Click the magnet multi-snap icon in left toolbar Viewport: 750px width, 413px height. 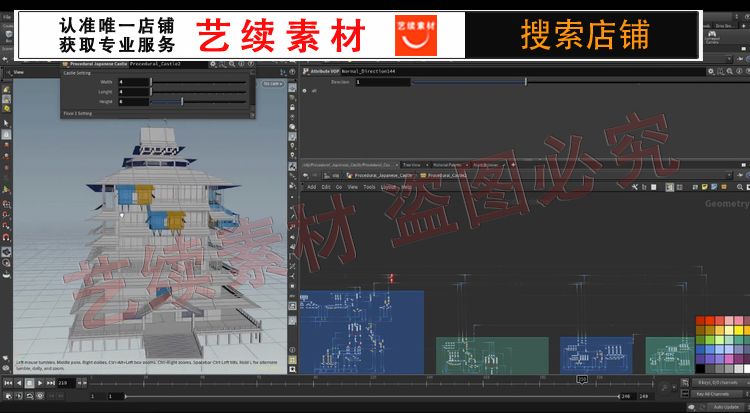[x=6, y=237]
